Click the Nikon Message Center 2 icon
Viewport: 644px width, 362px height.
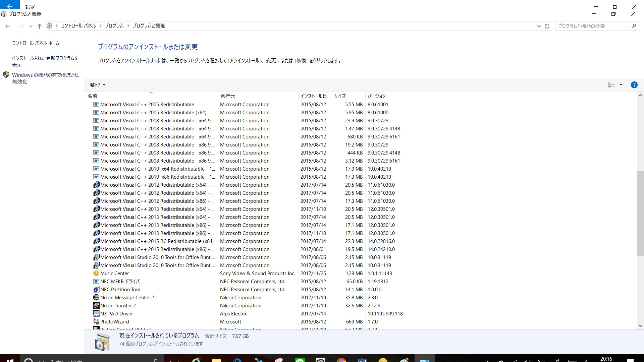[x=96, y=298]
